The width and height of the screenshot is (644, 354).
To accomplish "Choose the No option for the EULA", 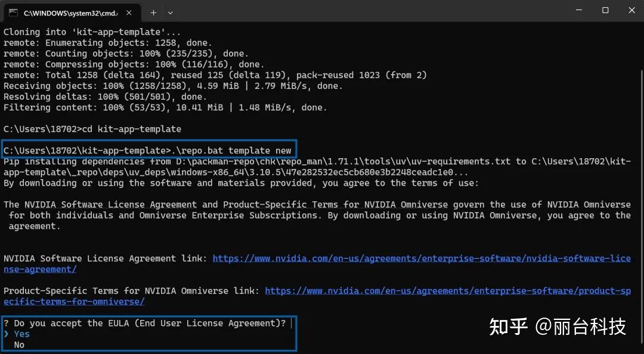I will [19, 345].
